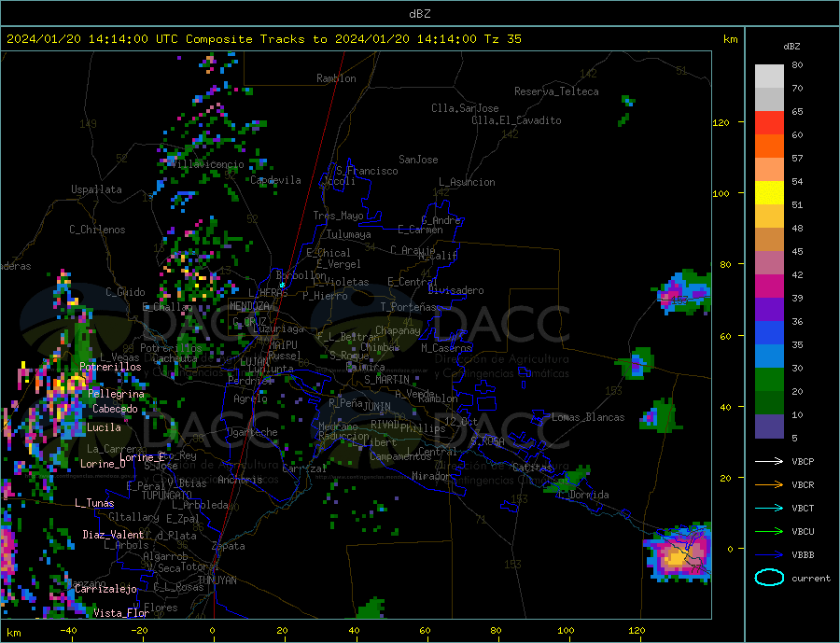
Task: Select the slate 10 dBZ bottom swatch
Action: [x=769, y=426]
